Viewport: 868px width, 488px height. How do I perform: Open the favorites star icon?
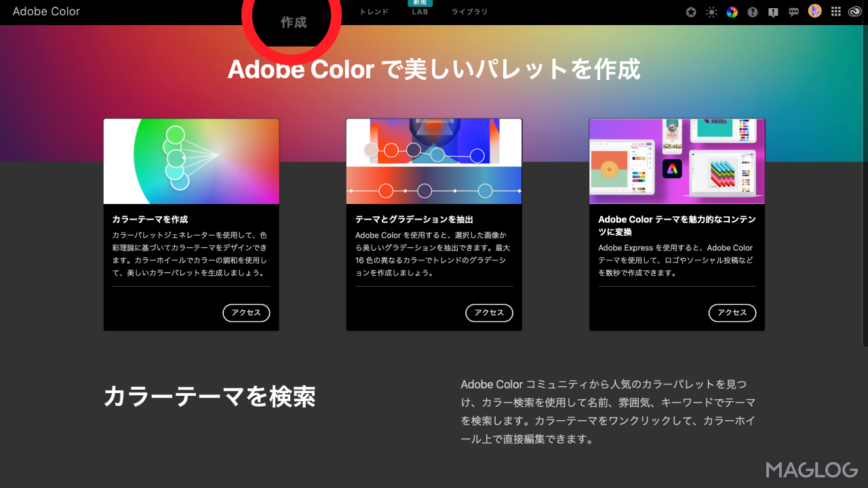(x=690, y=12)
